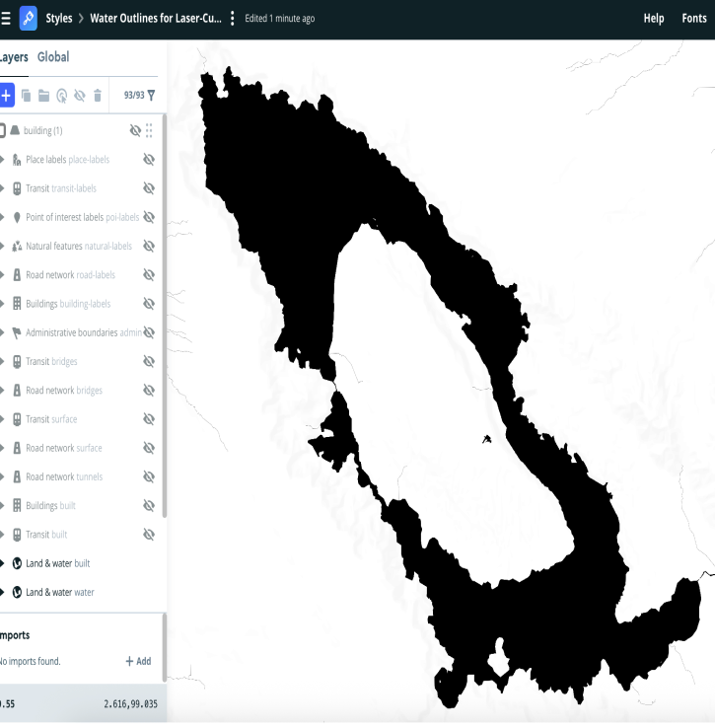Show the Transit bridges component

pyautogui.click(x=149, y=362)
